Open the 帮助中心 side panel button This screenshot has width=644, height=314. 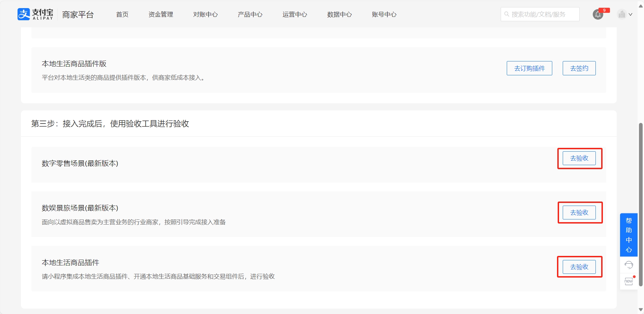point(628,235)
